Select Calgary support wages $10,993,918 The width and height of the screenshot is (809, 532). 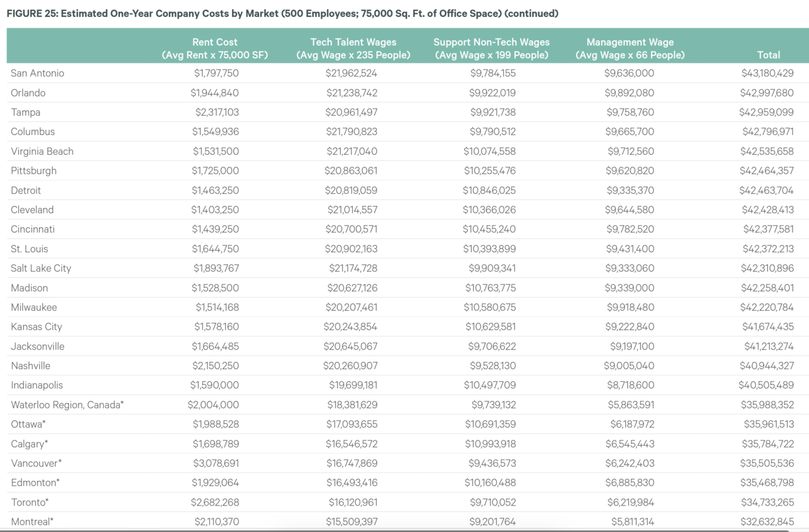click(490, 444)
